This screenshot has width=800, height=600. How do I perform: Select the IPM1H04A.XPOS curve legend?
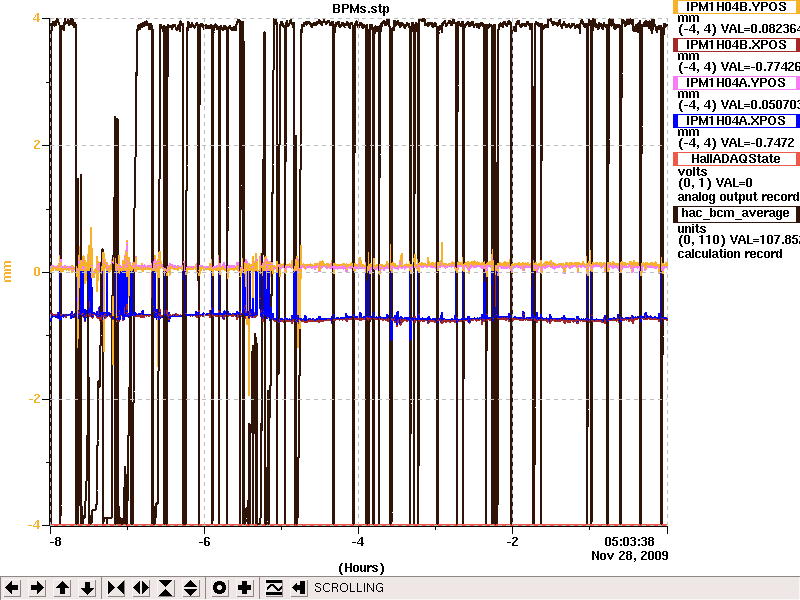pyautogui.click(x=736, y=121)
